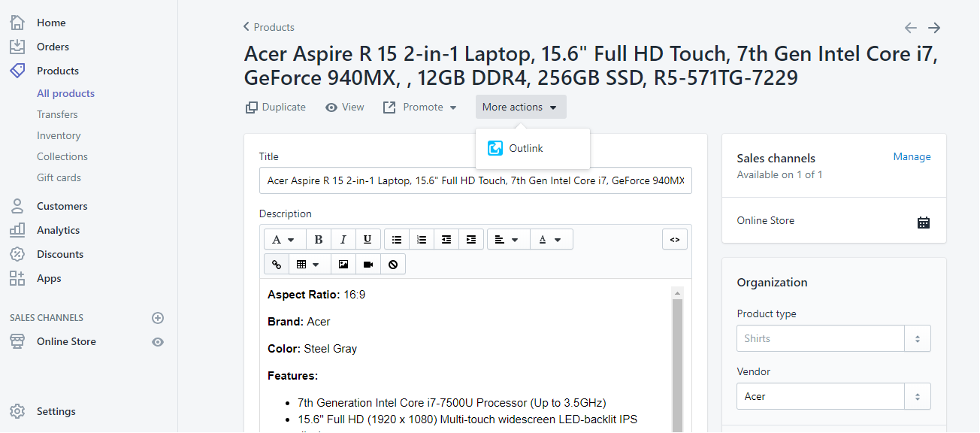Click the Online Store storefront icon

coord(17,341)
